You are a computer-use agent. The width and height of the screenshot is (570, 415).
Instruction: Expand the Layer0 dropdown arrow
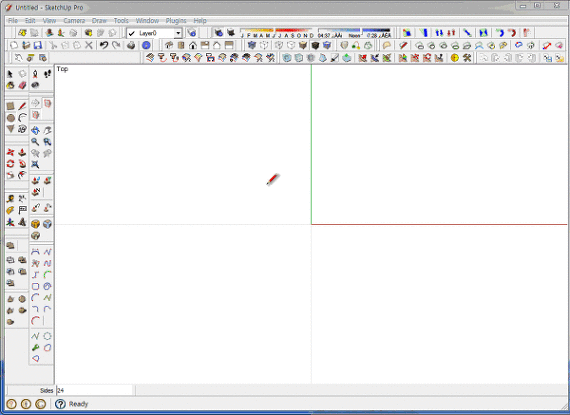pyautogui.click(x=178, y=33)
